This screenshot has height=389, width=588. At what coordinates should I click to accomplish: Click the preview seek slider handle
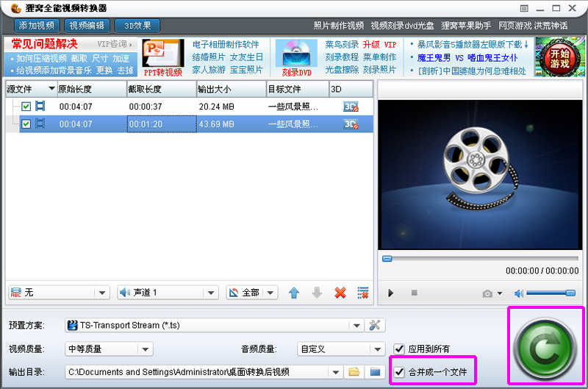coord(387,259)
